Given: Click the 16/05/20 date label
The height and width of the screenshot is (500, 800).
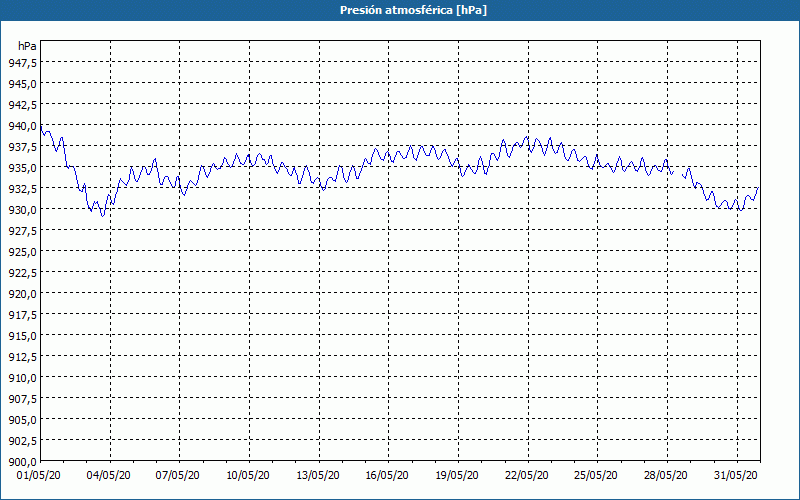Looking at the screenshot, I should point(387,476).
